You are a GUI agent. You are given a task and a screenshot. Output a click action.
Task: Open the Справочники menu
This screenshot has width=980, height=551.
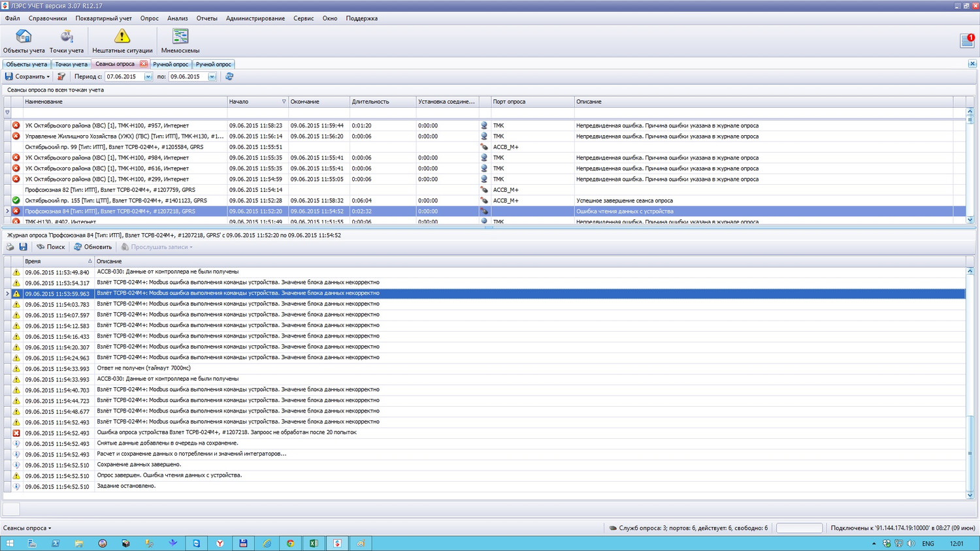coord(48,18)
